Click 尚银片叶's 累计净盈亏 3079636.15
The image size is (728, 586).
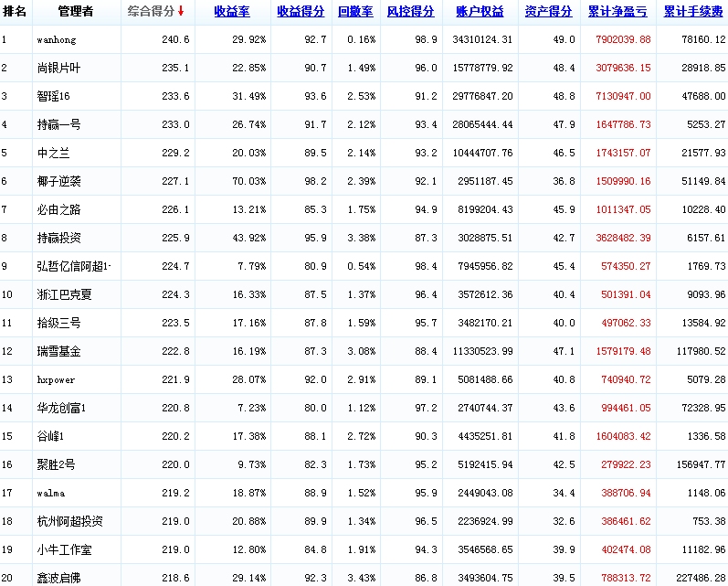pyautogui.click(x=623, y=68)
